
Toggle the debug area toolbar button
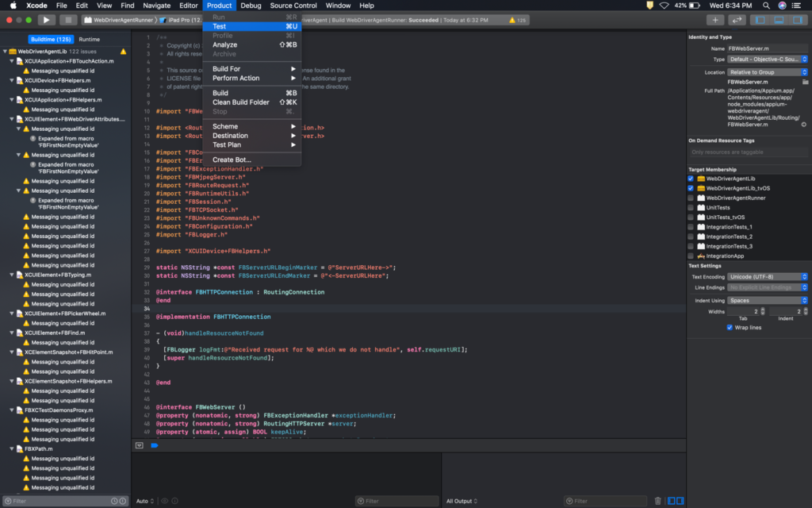click(x=779, y=20)
